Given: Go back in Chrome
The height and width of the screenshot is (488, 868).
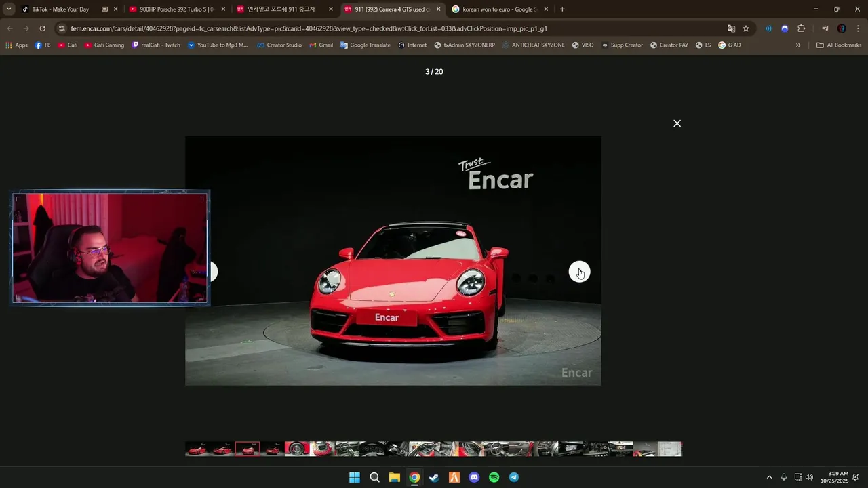Looking at the screenshot, I should pyautogui.click(x=9, y=28).
